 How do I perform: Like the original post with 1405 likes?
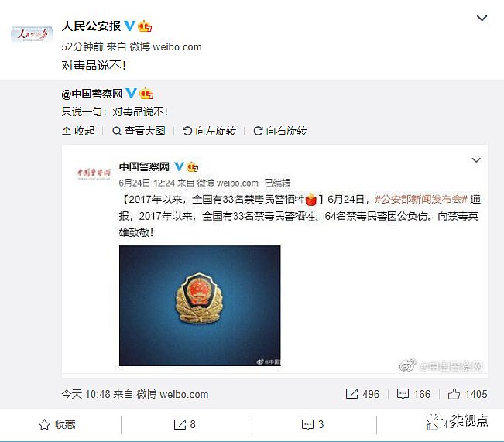[x=468, y=394]
